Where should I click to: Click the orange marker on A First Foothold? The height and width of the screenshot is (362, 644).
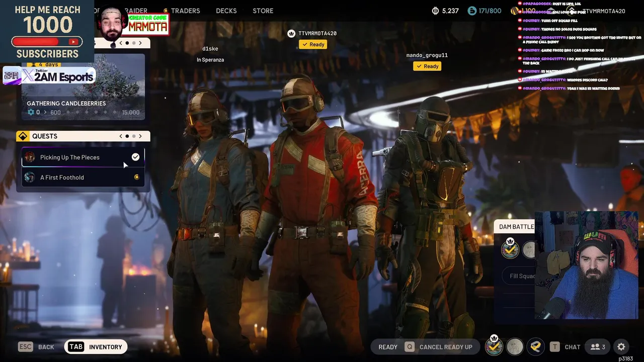pos(136,177)
